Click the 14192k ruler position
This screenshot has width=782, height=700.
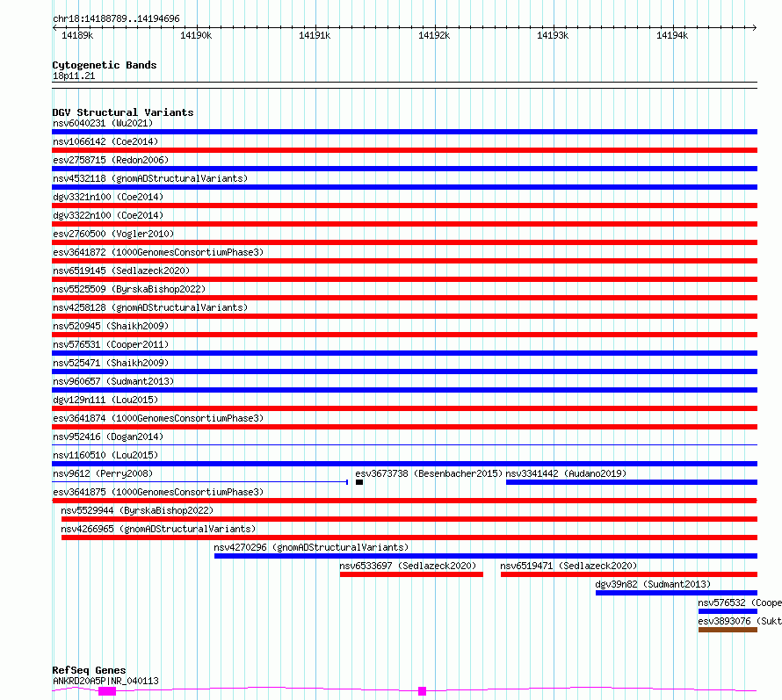(434, 35)
